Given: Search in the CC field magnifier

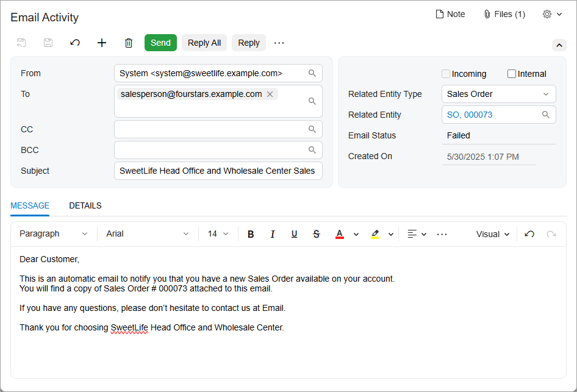Looking at the screenshot, I should pos(312,129).
